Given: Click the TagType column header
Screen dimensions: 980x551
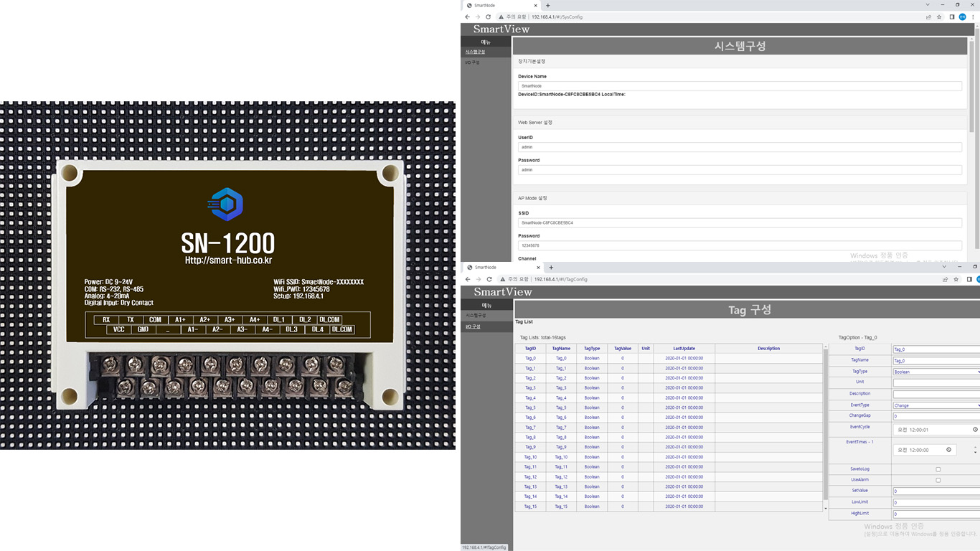Looking at the screenshot, I should coord(592,349).
